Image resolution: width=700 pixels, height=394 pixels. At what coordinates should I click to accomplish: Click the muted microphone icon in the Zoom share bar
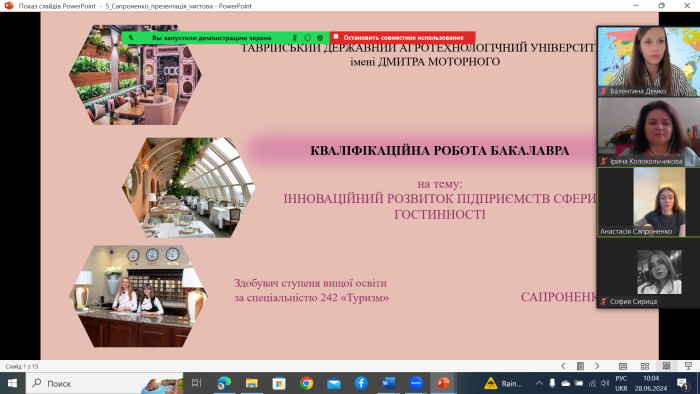coord(295,38)
